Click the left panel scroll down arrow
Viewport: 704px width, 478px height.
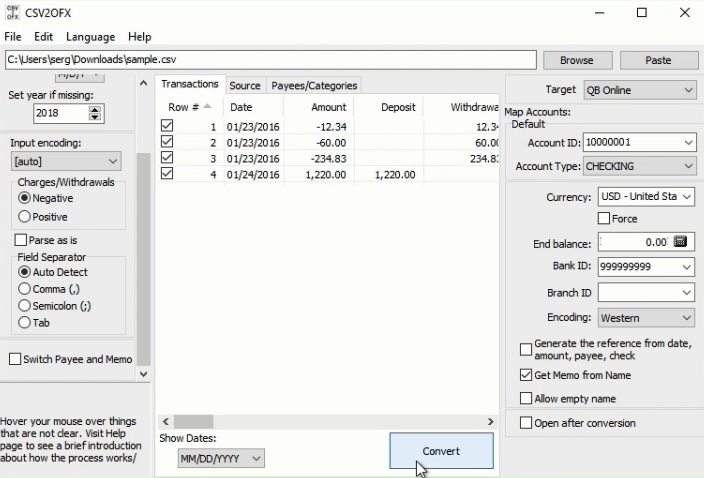click(x=143, y=373)
